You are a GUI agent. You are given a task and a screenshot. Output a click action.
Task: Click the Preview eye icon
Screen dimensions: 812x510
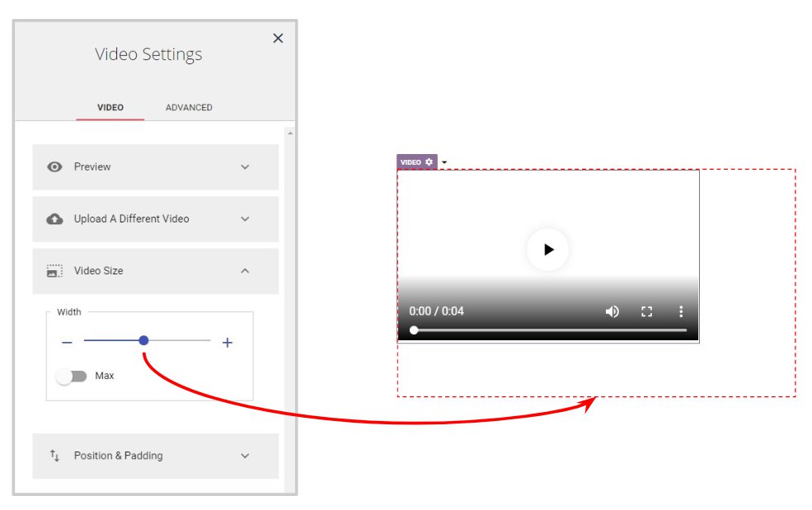(x=54, y=166)
